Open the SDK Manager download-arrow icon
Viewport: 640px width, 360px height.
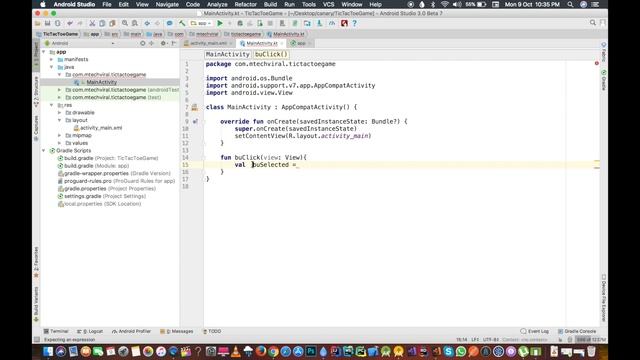[320, 23]
